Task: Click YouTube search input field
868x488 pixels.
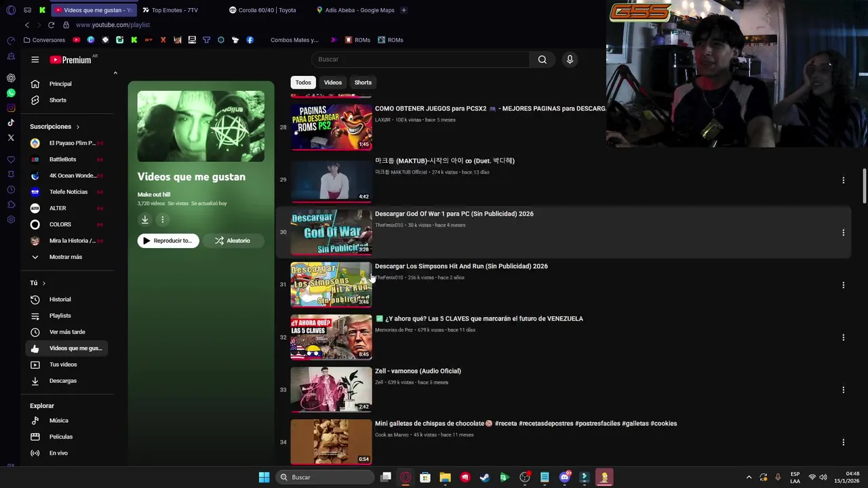Action: (x=420, y=60)
